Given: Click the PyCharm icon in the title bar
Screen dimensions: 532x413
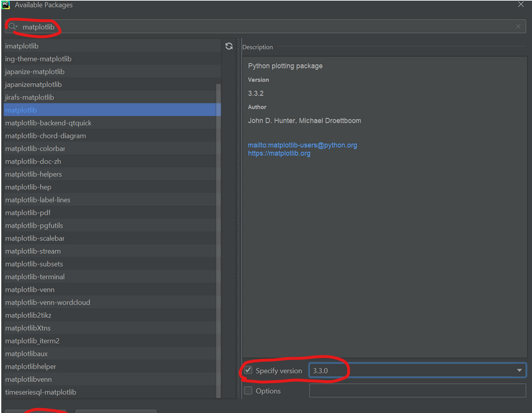Looking at the screenshot, I should 6,4.
